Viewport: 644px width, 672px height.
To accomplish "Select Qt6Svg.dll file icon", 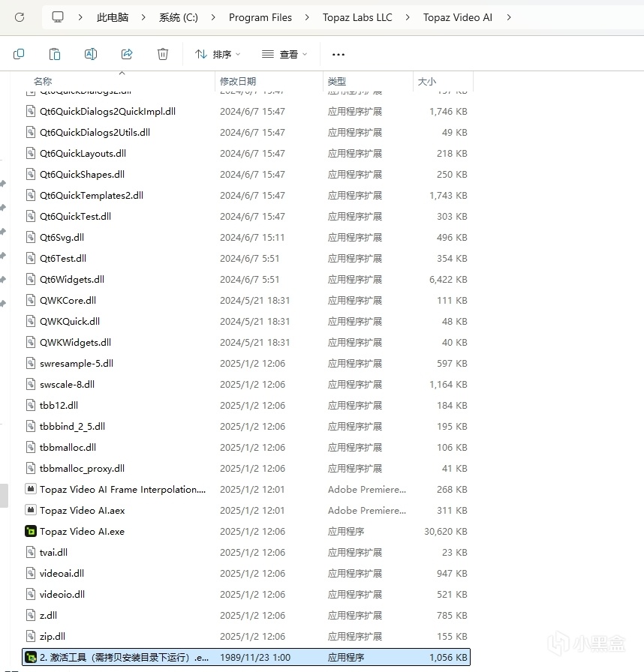I will [x=31, y=238].
